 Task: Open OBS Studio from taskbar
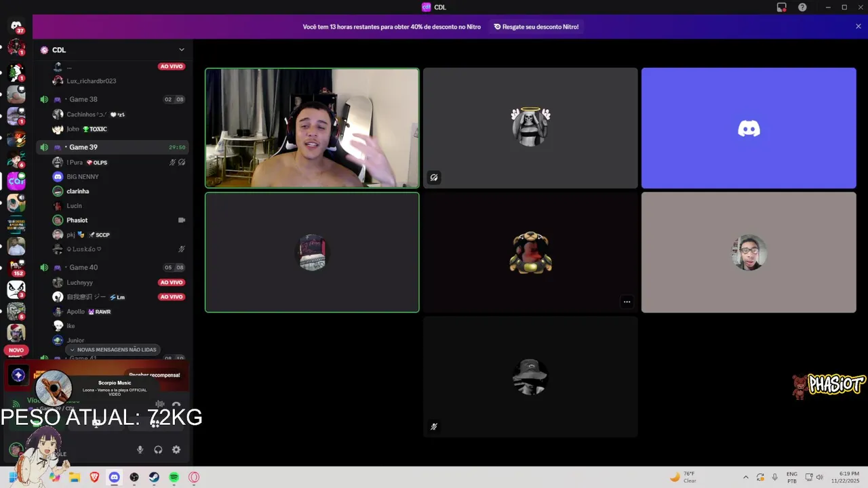134,477
